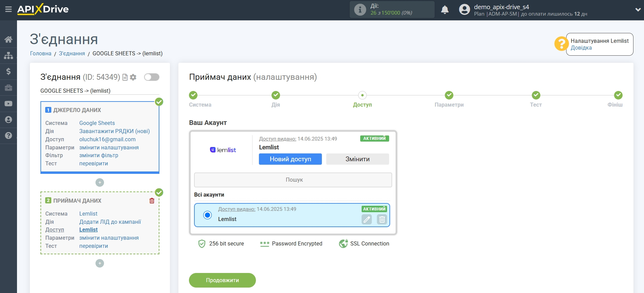This screenshot has height=293, width=644.
Task: Click the lemlist logo
Action: pos(223,150)
